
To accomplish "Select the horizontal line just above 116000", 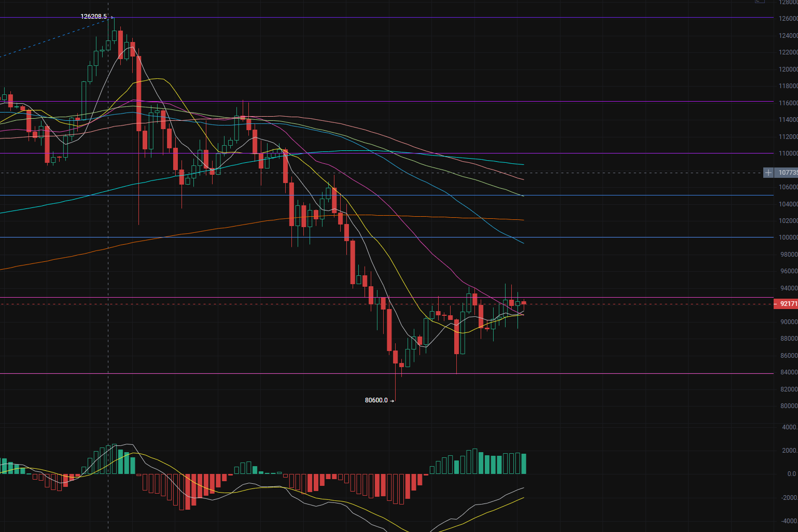I will pyautogui.click(x=622, y=102).
